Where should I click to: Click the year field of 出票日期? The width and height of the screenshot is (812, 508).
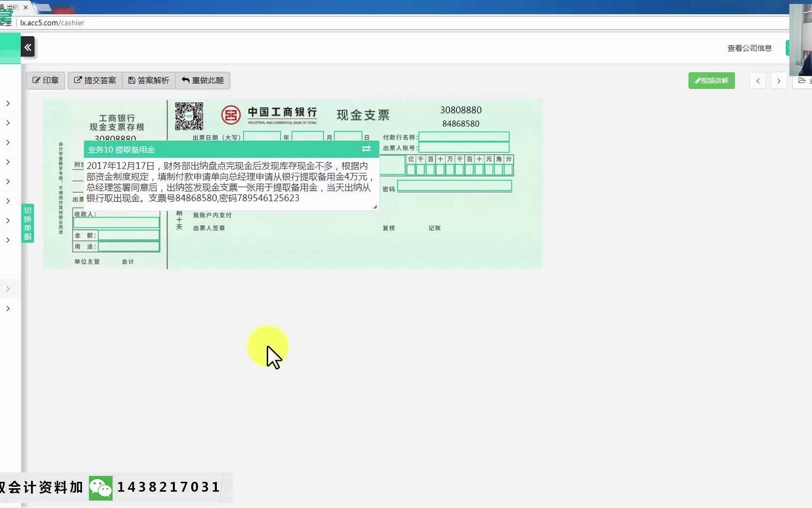(x=262, y=136)
